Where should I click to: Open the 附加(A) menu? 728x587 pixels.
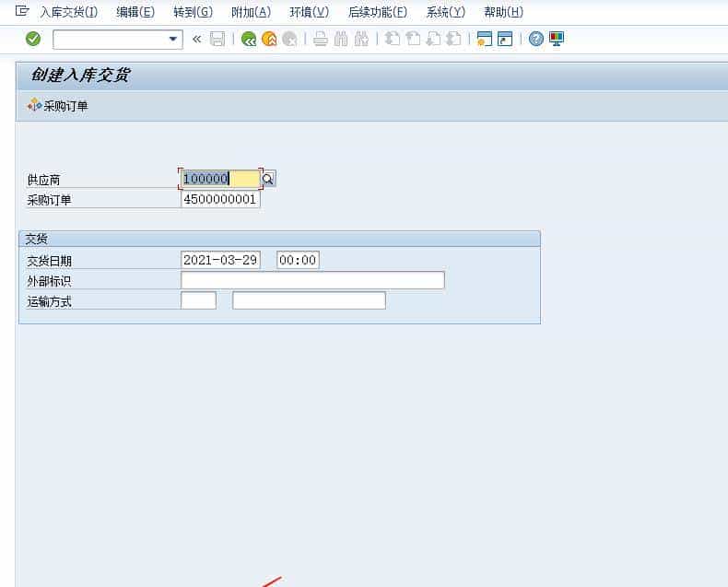pos(252,12)
